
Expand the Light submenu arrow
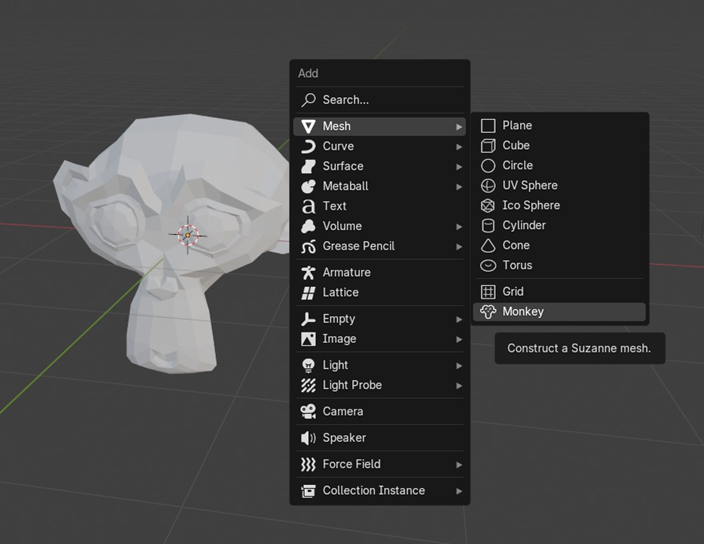[459, 366]
